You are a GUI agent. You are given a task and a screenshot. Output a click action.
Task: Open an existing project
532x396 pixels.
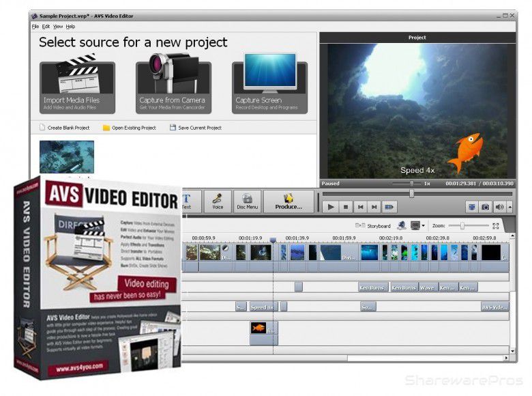pos(130,128)
